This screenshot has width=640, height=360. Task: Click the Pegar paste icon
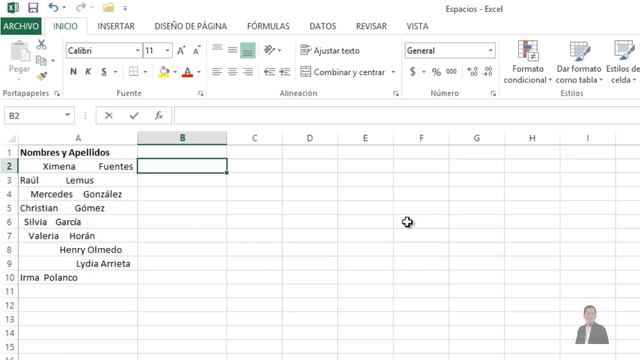point(20,52)
